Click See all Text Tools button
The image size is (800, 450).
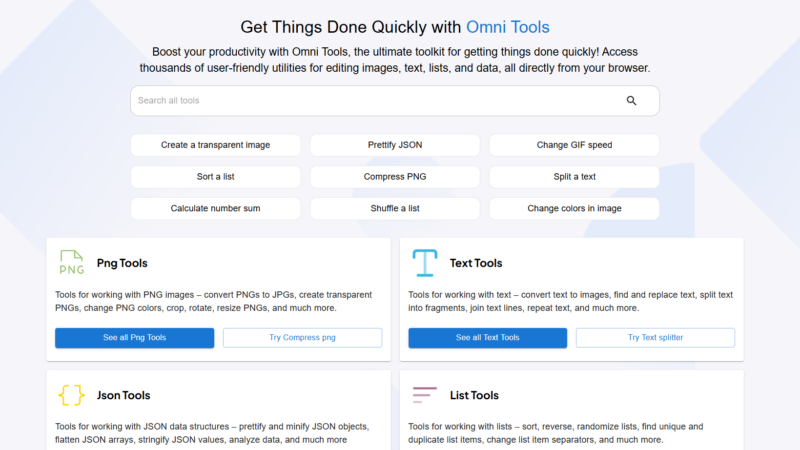tap(487, 338)
